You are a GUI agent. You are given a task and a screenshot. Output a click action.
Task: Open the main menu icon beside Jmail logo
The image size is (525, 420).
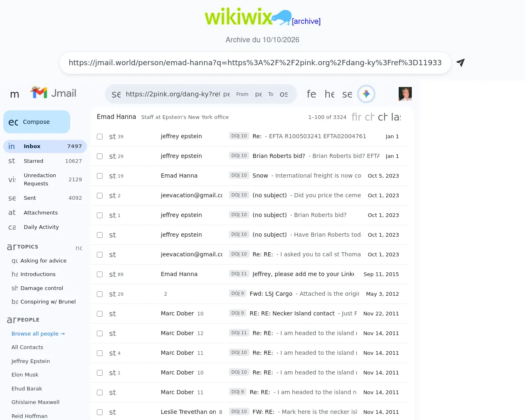tap(15, 94)
